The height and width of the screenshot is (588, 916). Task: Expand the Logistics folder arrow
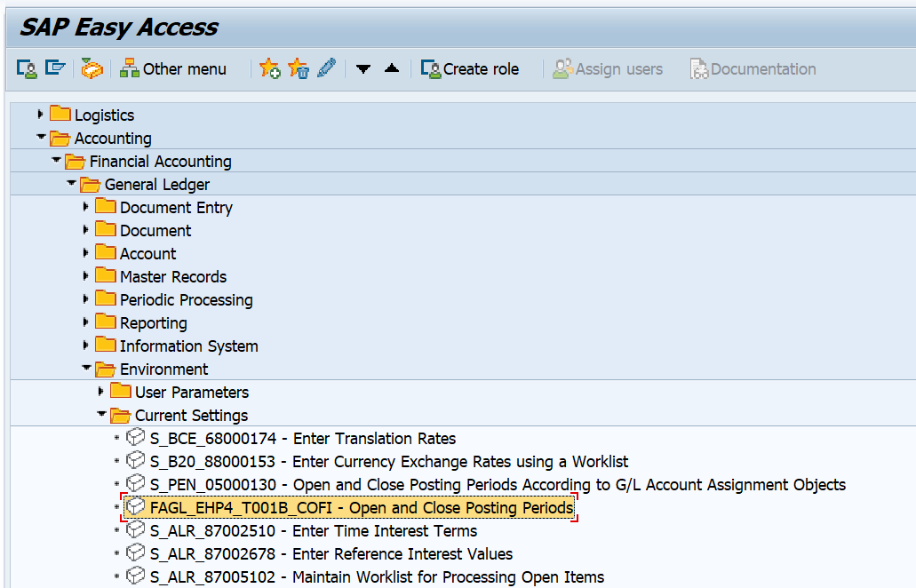(40, 115)
